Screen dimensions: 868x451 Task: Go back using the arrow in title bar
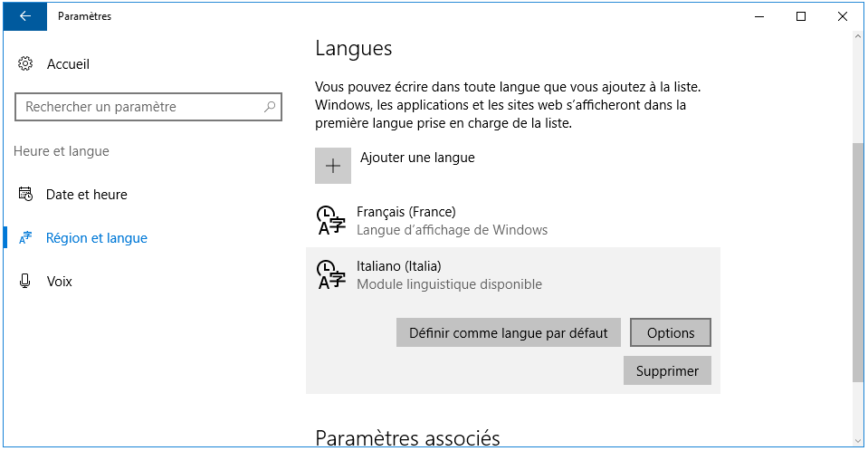point(25,16)
